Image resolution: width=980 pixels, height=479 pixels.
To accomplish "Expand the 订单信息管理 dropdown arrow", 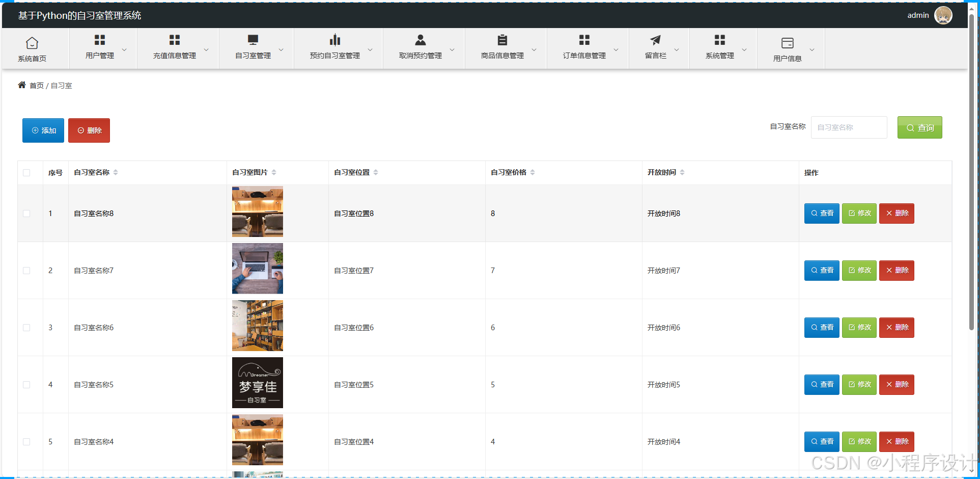I will click(616, 49).
